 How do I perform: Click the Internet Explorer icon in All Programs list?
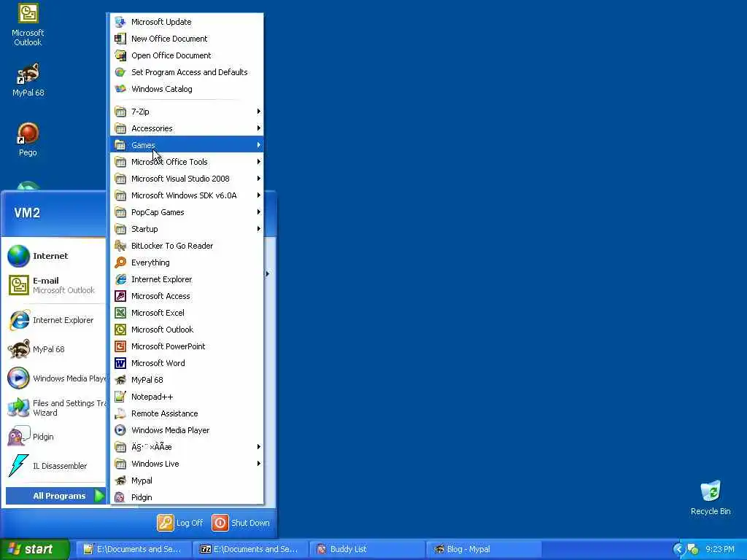[x=120, y=279]
